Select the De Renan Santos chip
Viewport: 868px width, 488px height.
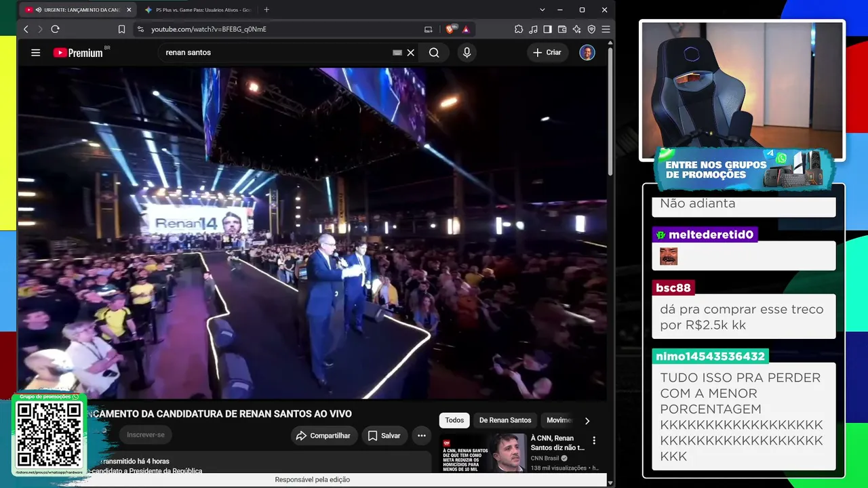[505, 420]
